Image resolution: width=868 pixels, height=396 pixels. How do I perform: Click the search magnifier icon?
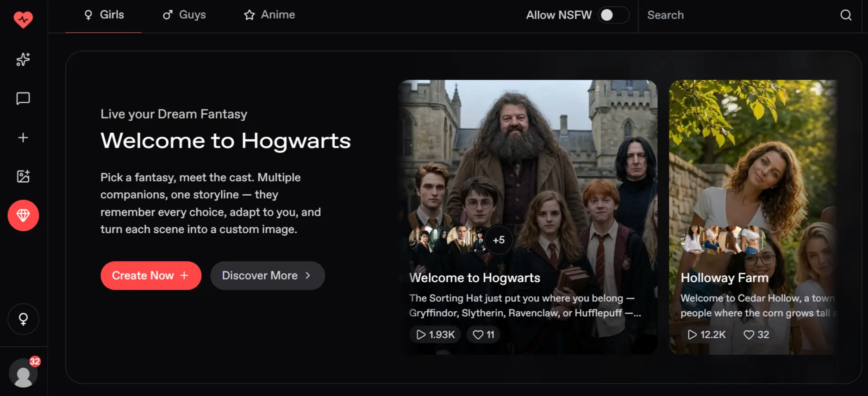(x=846, y=15)
